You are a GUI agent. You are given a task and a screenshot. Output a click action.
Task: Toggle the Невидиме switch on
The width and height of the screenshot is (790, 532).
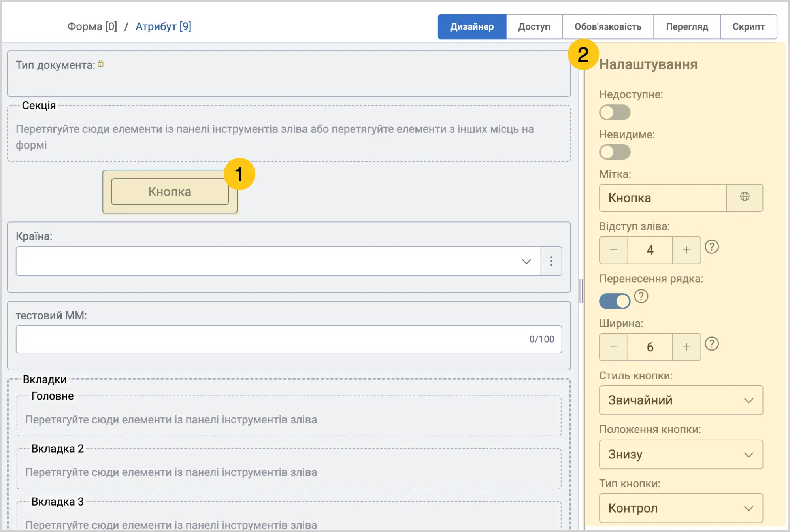(x=615, y=152)
